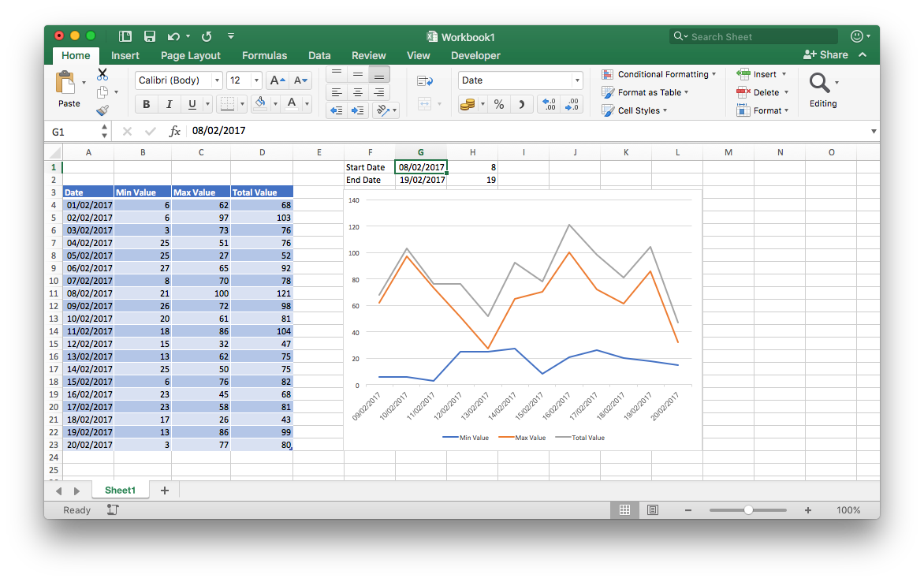Image resolution: width=924 pixels, height=582 pixels.
Task: Open the font size 12 dropdown
Action: 256,80
